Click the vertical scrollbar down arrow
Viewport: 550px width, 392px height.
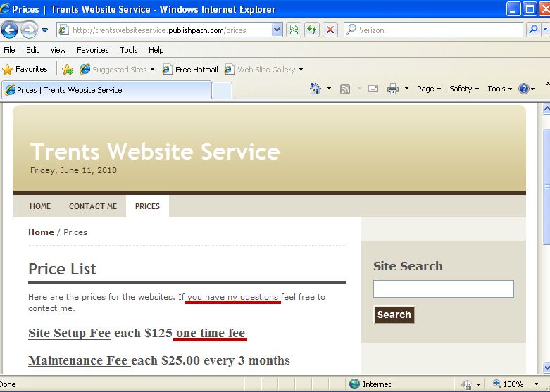point(546,367)
